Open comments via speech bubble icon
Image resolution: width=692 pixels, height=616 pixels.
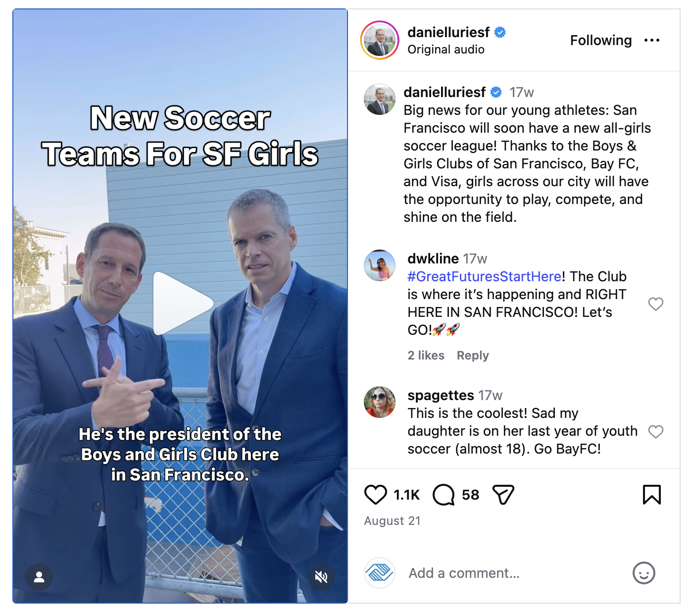pyautogui.click(x=444, y=495)
